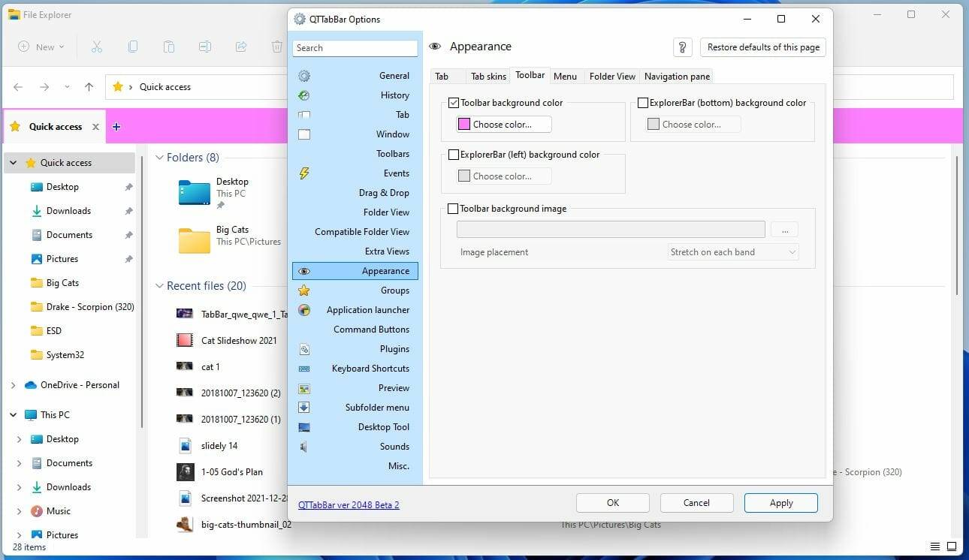Switch to the Tab skins tab
969x560 pixels.
[488, 76]
